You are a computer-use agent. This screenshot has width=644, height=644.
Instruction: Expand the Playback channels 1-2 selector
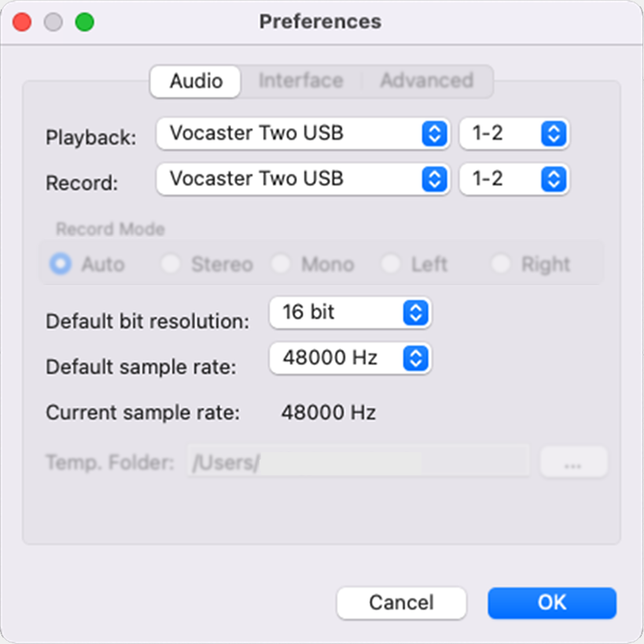[x=514, y=133]
